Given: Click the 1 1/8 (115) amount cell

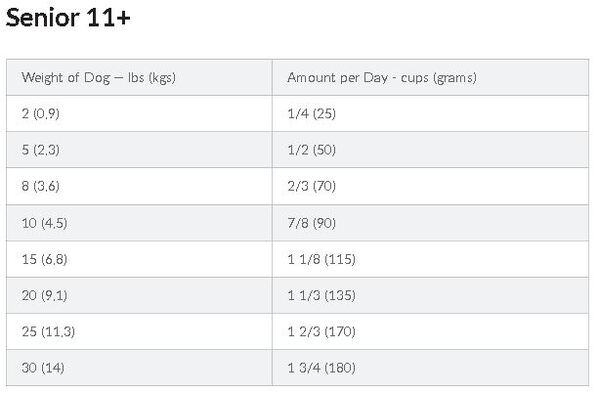Looking at the screenshot, I should (431, 259).
